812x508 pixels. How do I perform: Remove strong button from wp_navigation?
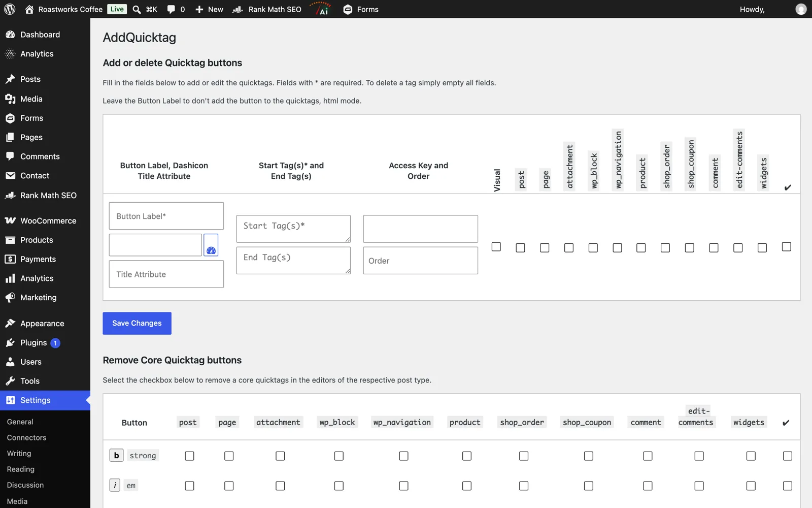pyautogui.click(x=403, y=456)
